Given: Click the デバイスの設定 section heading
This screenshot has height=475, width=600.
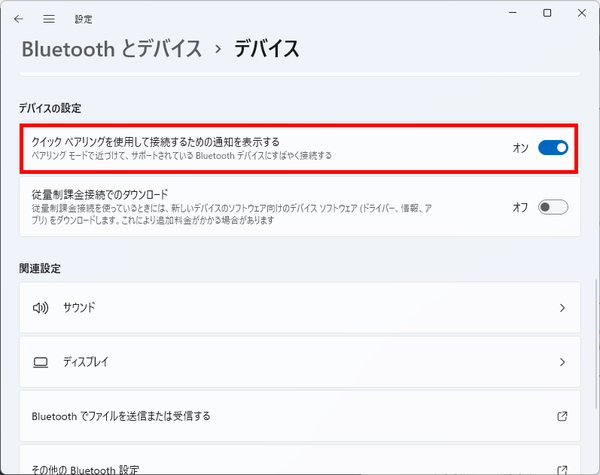Looking at the screenshot, I should pyautogui.click(x=50, y=108).
